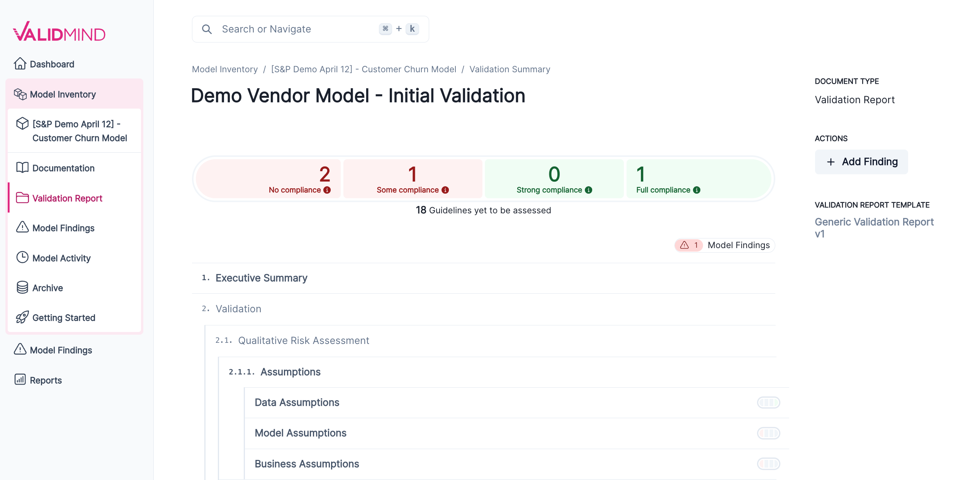
Task: Click the Documentation book icon
Action: point(22,168)
